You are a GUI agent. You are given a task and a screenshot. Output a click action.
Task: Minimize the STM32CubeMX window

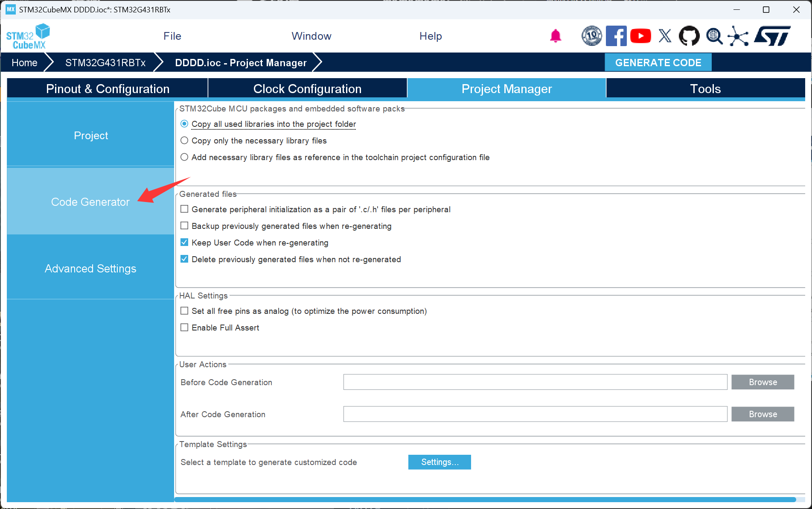[x=736, y=9]
